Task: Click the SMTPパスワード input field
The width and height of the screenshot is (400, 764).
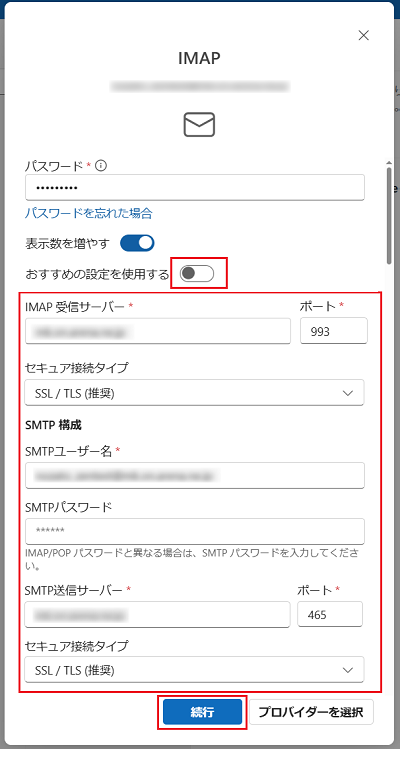Action: 194,531
